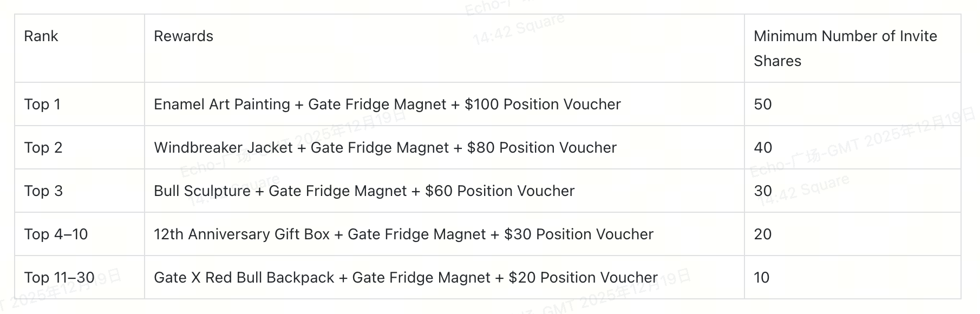Select the cell showing 10 invite shares
This screenshot has width=980, height=314.
tap(761, 278)
